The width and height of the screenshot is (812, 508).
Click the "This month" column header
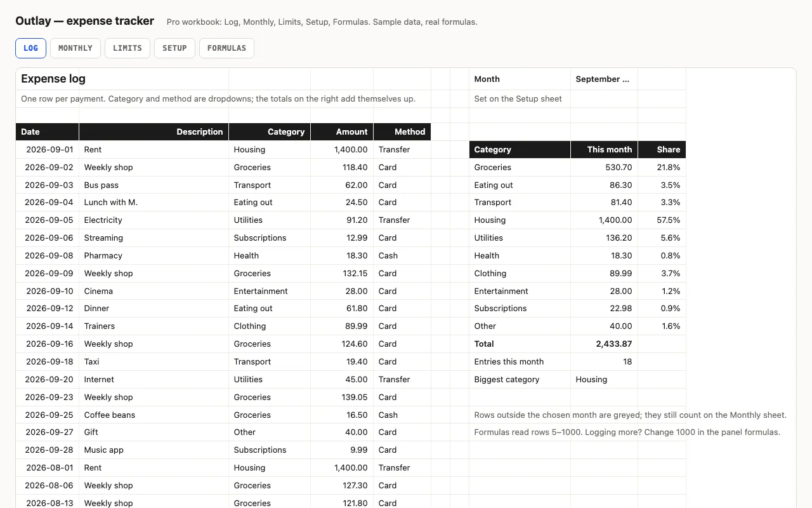click(605, 150)
